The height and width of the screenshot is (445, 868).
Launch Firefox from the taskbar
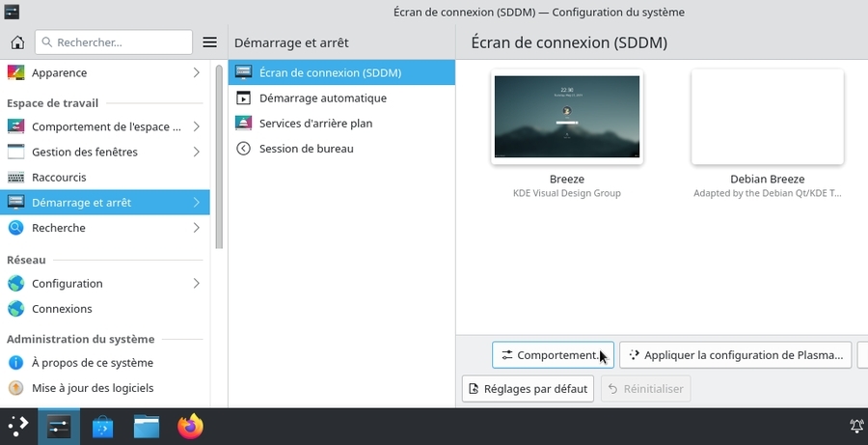[190, 427]
